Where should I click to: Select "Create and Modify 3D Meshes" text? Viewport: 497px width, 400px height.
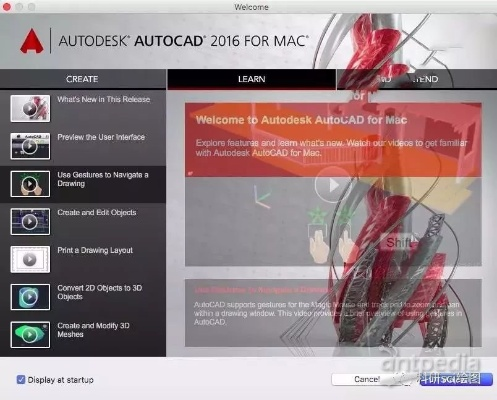pyautogui.click(x=93, y=330)
